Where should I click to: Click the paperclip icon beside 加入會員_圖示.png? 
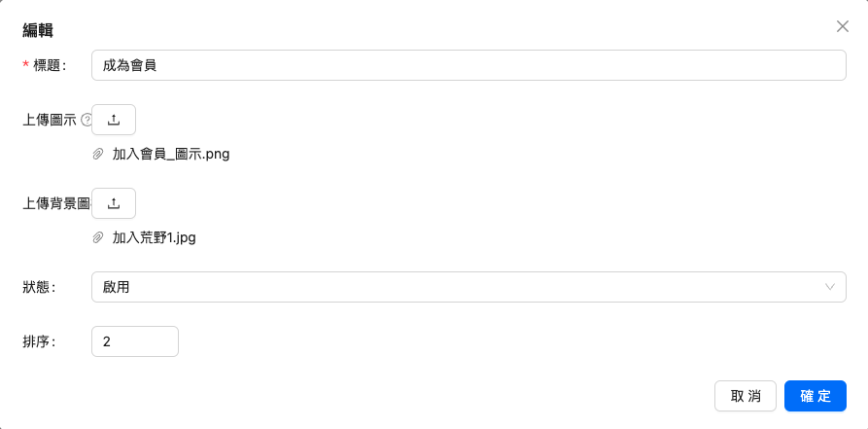tap(98, 154)
